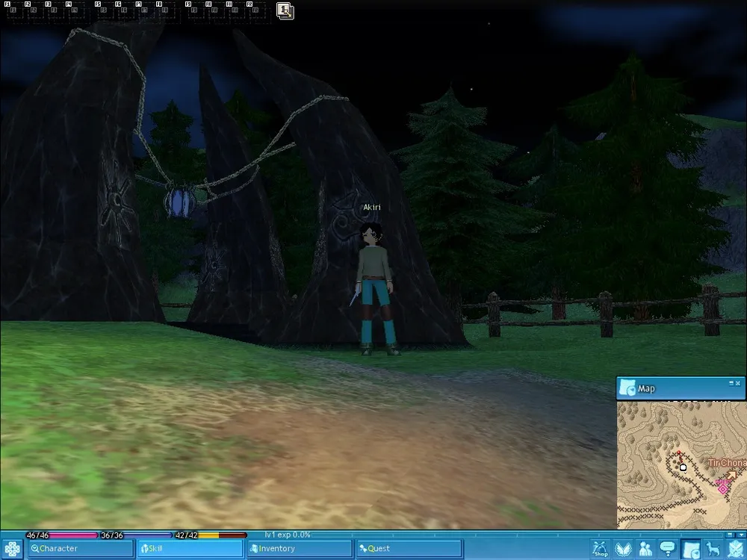The height and width of the screenshot is (560, 747).
Task: Expand the bottom bar dropdown arrow
Action: [x=740, y=535]
